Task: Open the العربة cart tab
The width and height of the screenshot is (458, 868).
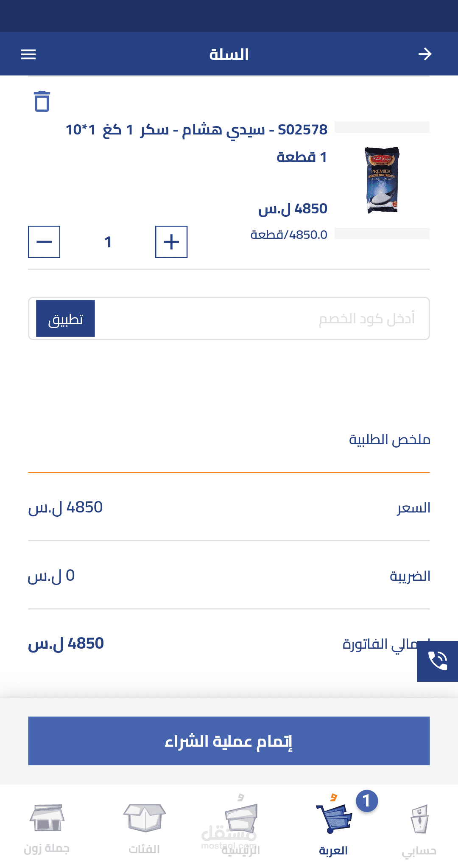Action: click(334, 827)
